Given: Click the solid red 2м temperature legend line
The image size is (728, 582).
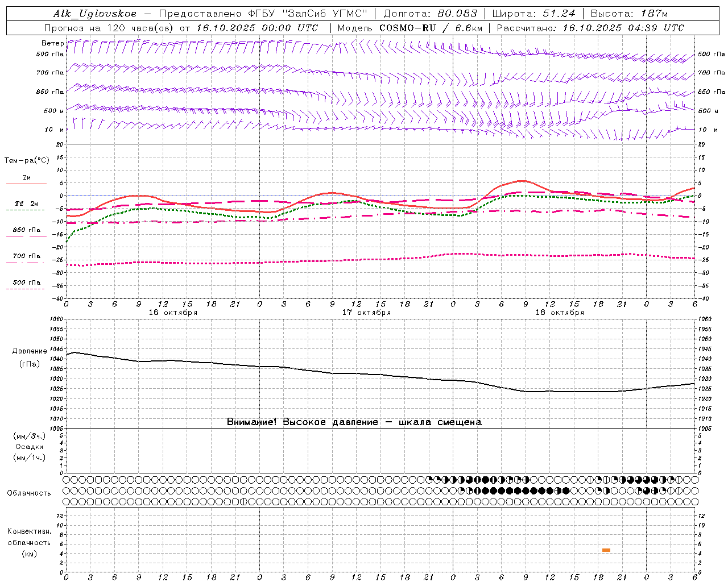Looking at the screenshot, I should pos(26,184).
